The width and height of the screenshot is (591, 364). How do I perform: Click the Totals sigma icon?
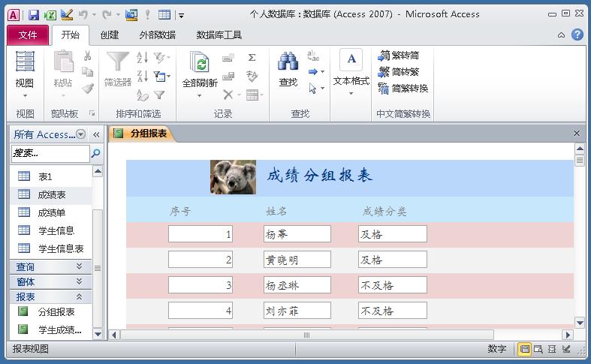click(252, 58)
